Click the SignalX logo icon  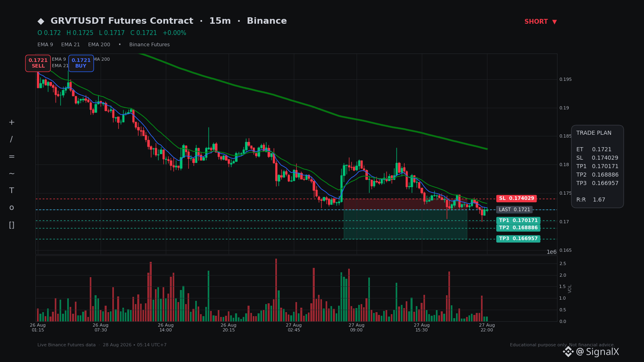568,352
